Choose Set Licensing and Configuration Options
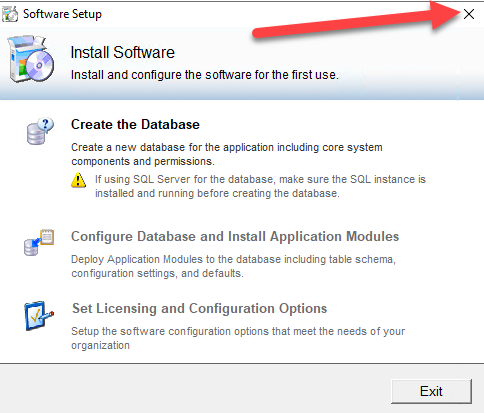This screenshot has height=413, width=484. coord(199,309)
